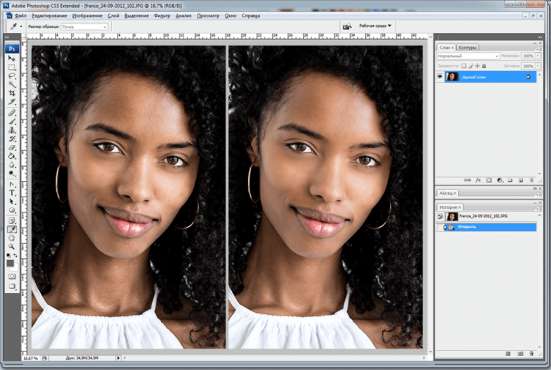The image size is (551, 370).
Task: Create new adjustment layer icon
Action: point(499,180)
